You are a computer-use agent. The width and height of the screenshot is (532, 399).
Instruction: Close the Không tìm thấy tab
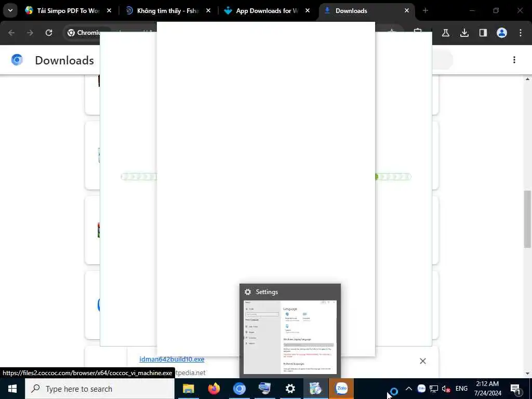208,10
